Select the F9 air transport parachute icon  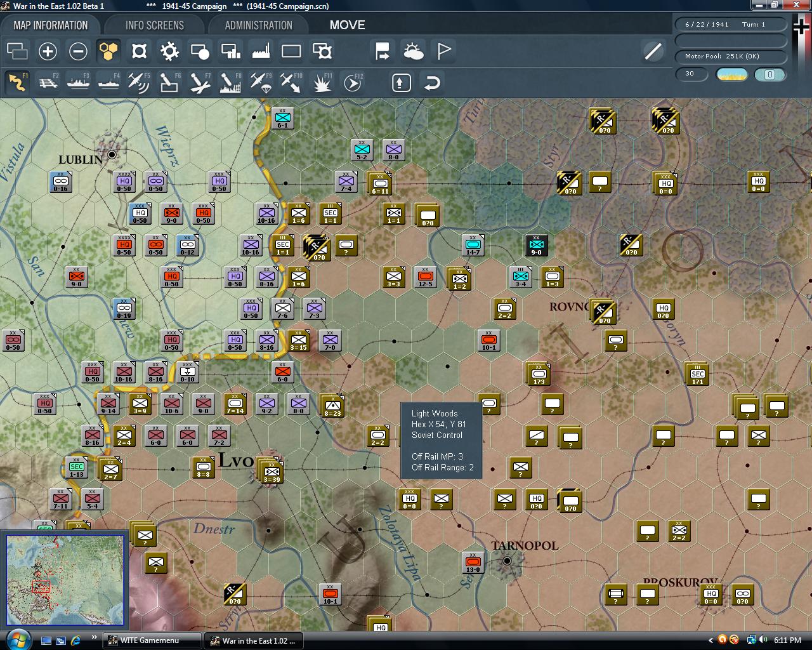pos(261,83)
